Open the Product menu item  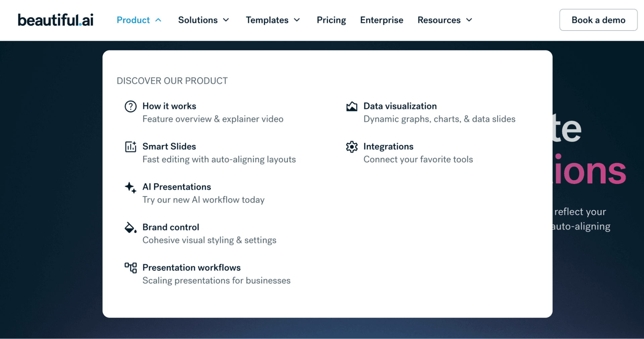[133, 20]
